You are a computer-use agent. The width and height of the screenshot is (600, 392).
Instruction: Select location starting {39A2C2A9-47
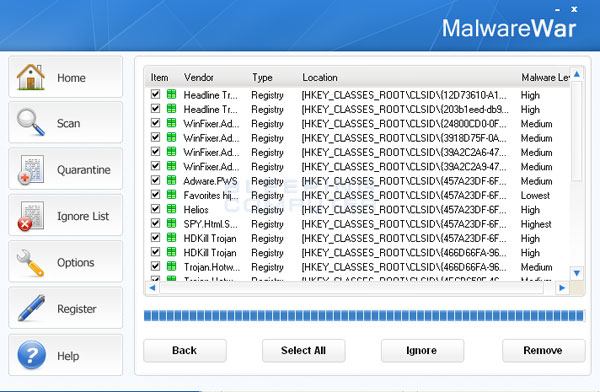[404, 167]
